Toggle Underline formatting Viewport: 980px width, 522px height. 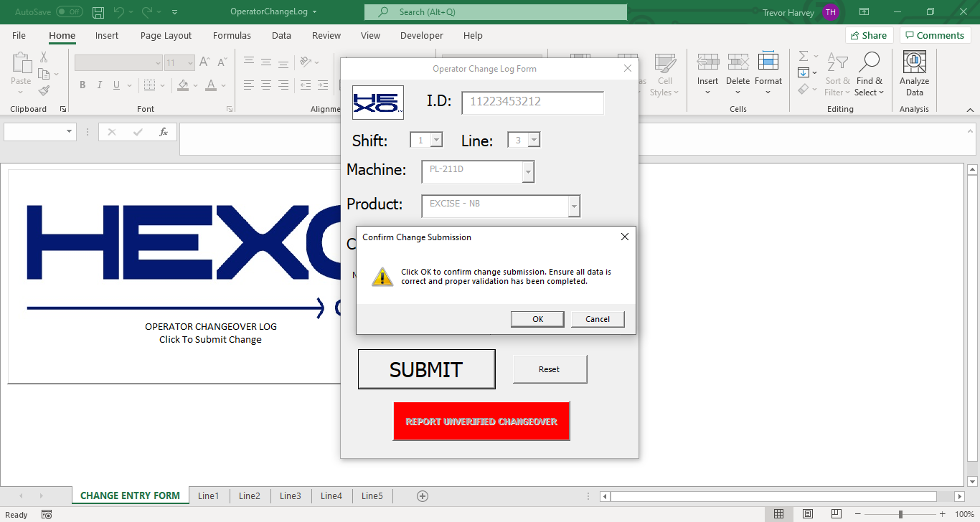click(117, 85)
